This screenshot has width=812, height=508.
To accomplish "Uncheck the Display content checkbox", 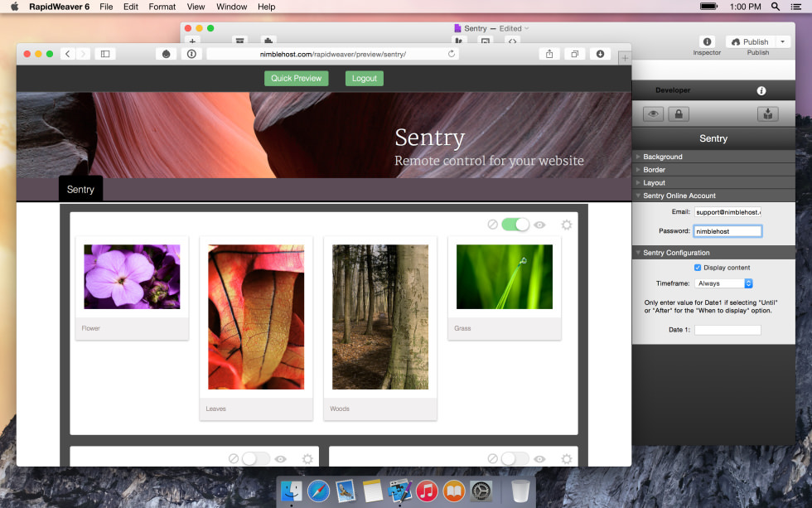I will 698,268.
